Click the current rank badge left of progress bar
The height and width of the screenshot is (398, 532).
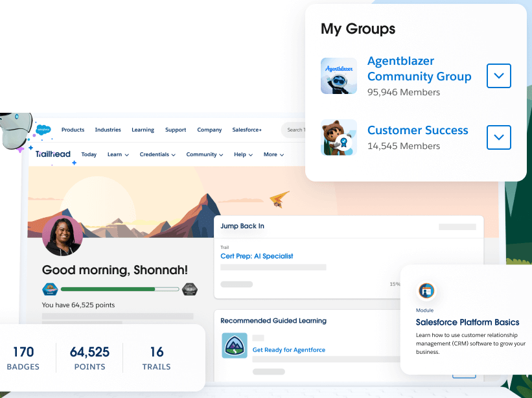tap(50, 289)
